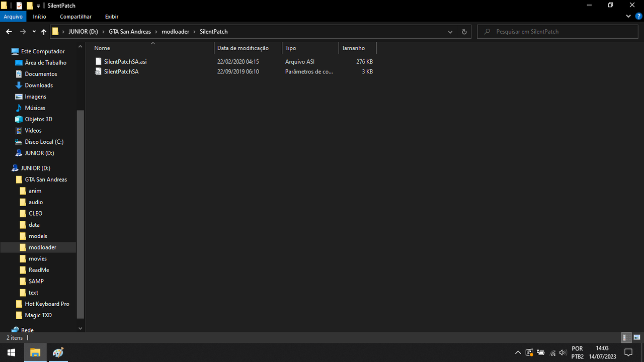This screenshot has height=362, width=644.
Task: Click modloader breadcrumb in address bar
Action: pyautogui.click(x=175, y=31)
